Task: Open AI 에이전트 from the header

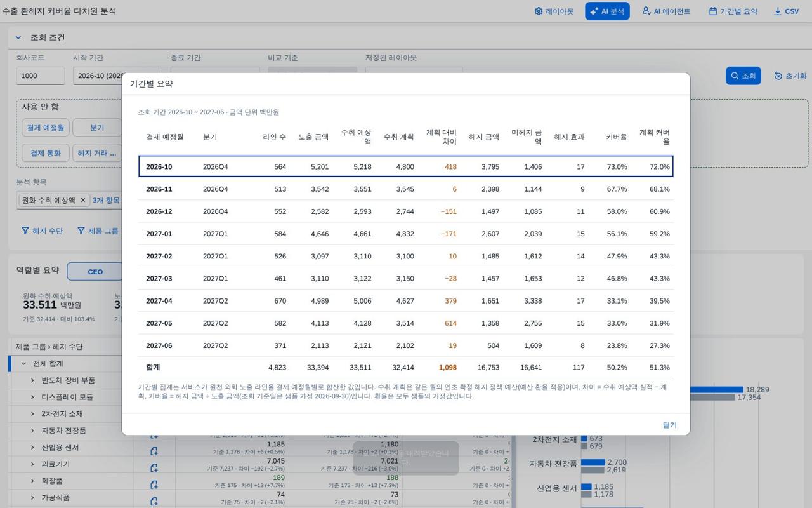Action: (x=666, y=11)
